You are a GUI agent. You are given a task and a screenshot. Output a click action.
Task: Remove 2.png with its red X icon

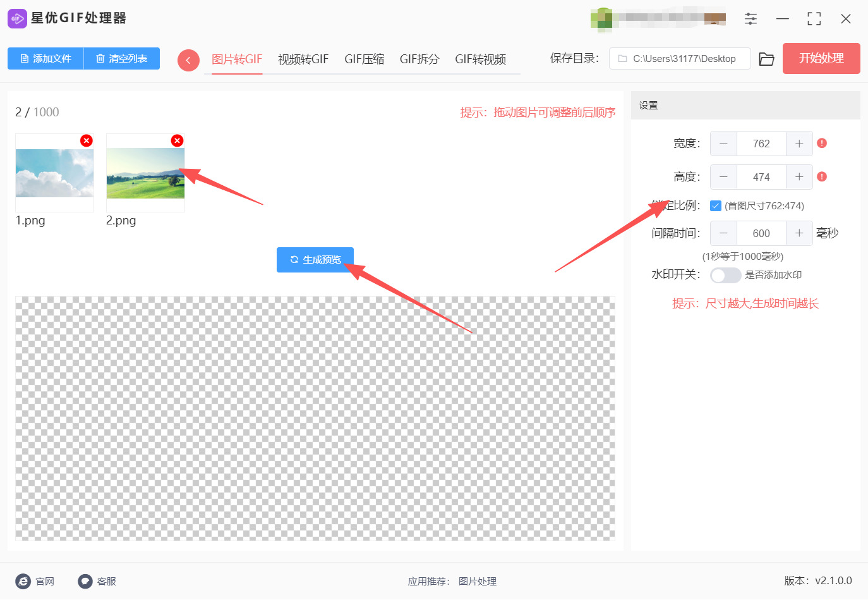tap(177, 140)
